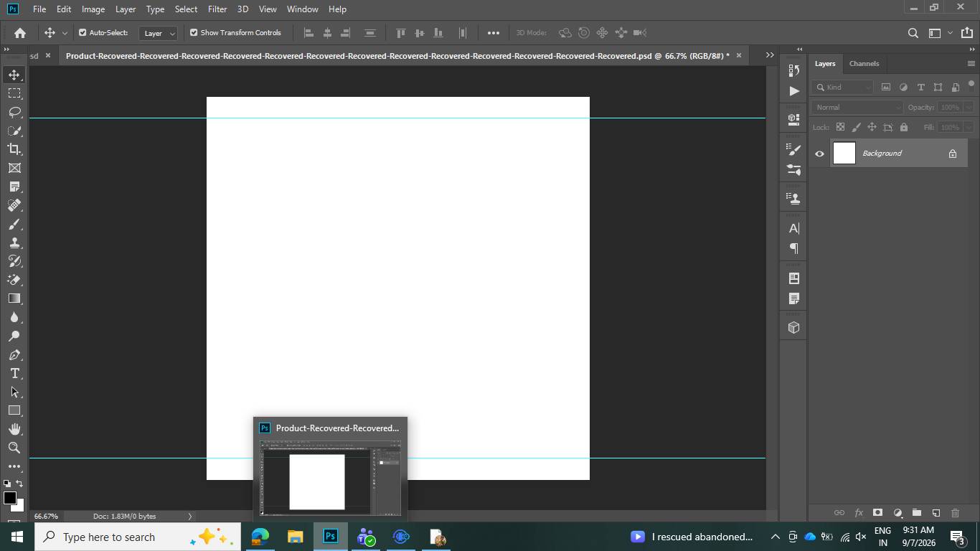Image resolution: width=980 pixels, height=551 pixels.
Task: Disable Show Transform Controls checkbox
Action: [194, 33]
